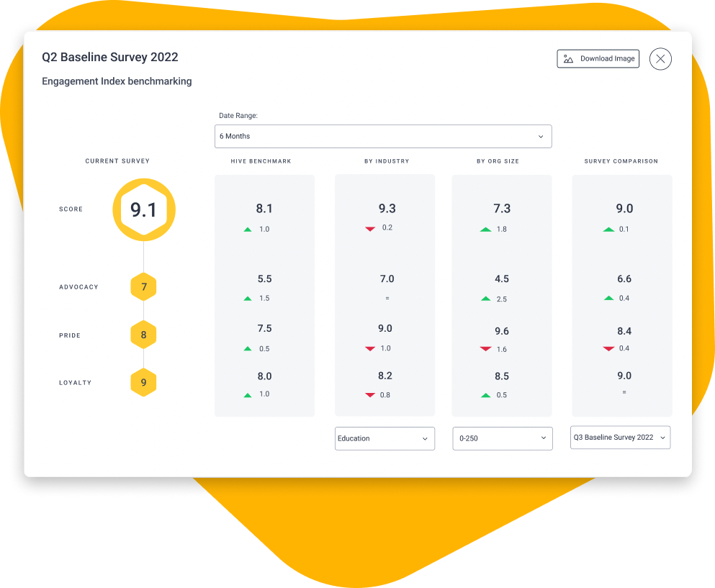
Task: Click the hexagon badge showing Pride score 8
Action: click(143, 334)
